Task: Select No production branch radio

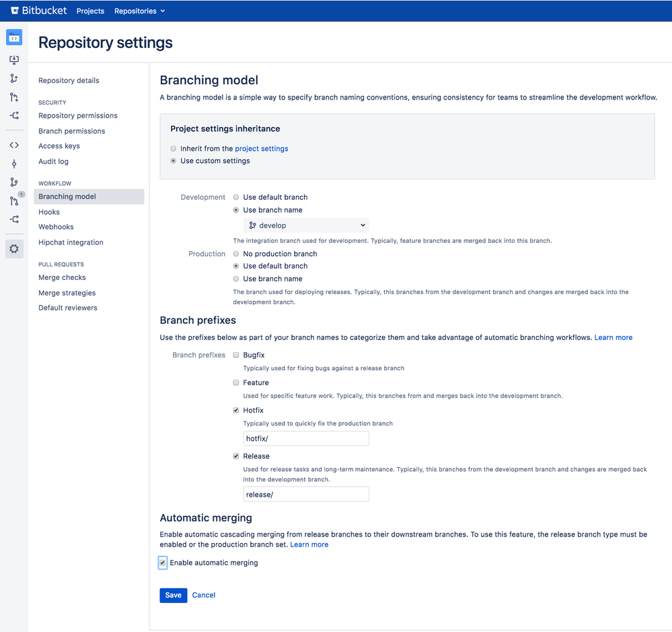Action: 235,254
